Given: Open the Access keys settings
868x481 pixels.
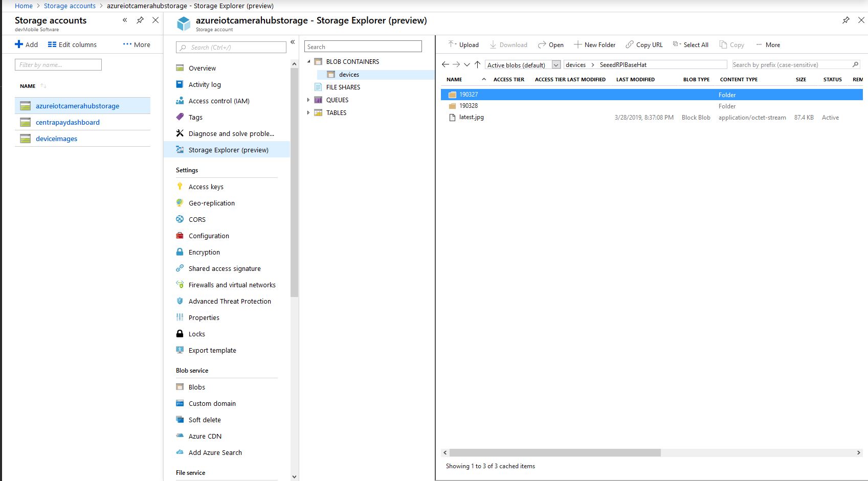Looking at the screenshot, I should (206, 187).
